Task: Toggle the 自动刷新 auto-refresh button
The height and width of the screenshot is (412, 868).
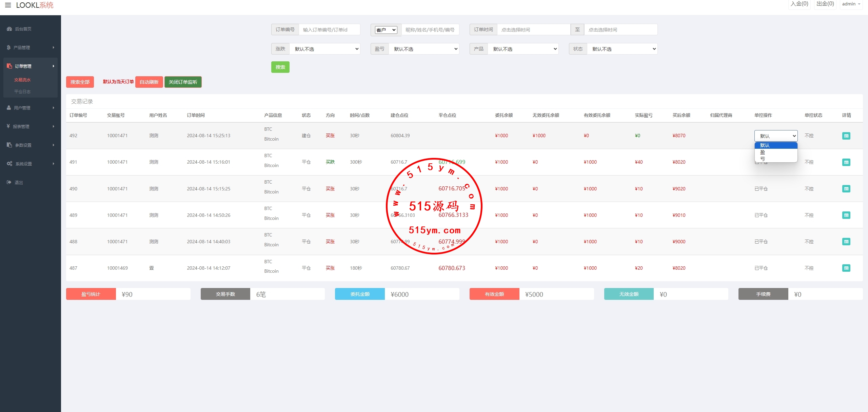Action: click(x=149, y=82)
